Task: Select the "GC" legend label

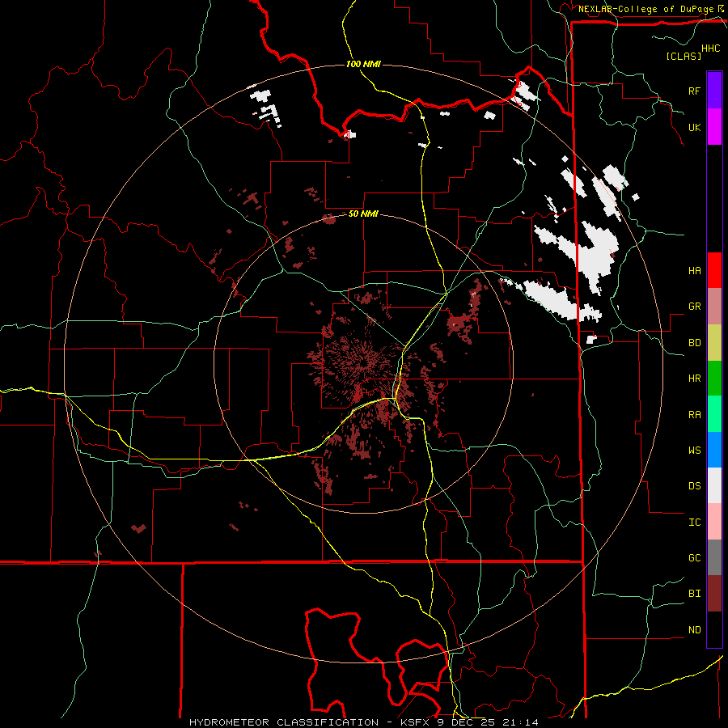Action: tap(694, 558)
